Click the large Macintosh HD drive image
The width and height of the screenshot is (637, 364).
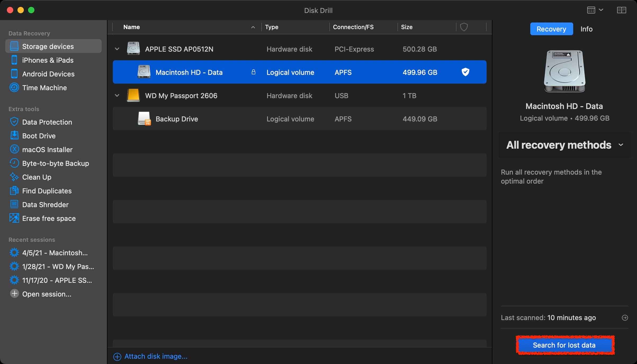(x=565, y=71)
